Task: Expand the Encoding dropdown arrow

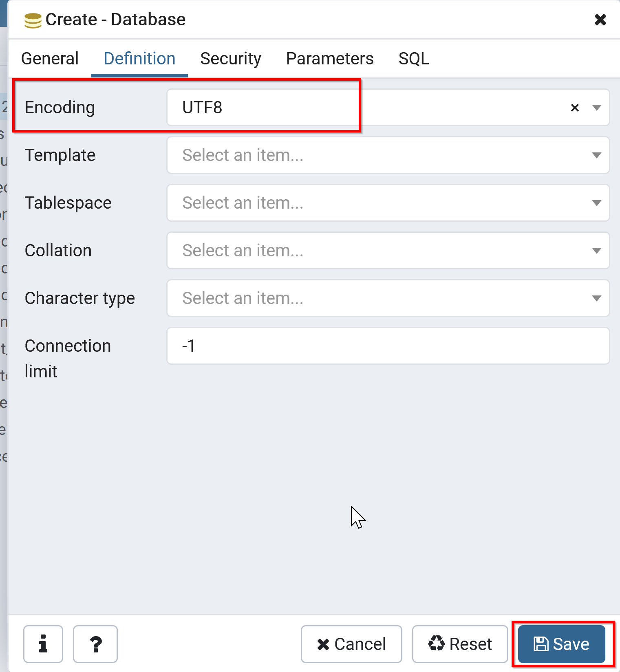Action: (x=597, y=108)
